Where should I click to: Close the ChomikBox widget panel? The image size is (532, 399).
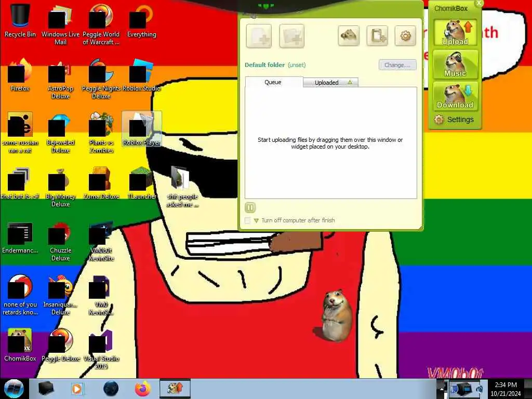click(x=478, y=4)
